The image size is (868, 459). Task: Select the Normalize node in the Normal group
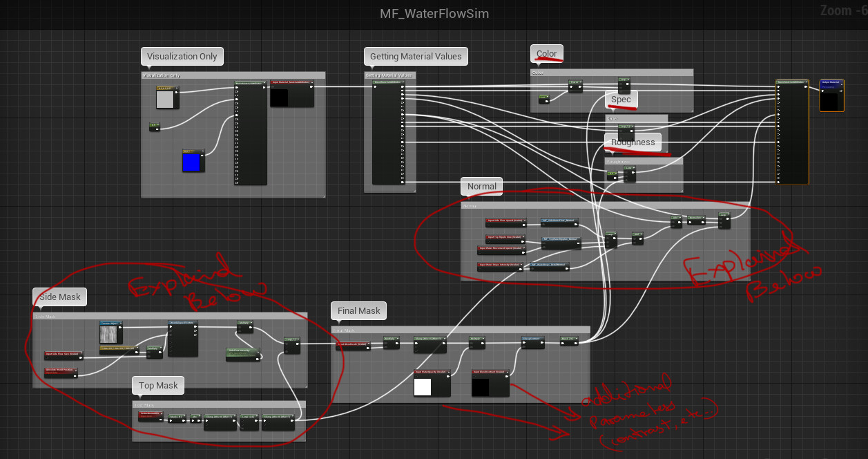point(695,219)
